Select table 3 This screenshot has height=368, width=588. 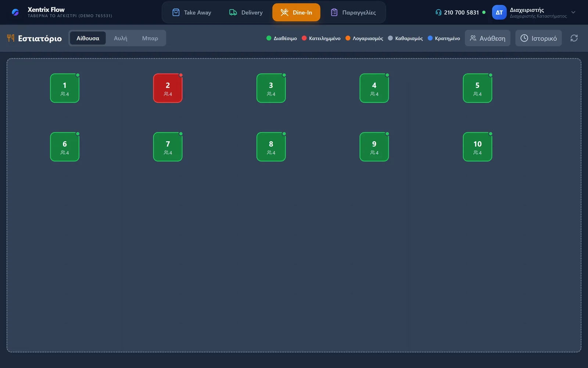pos(271,88)
